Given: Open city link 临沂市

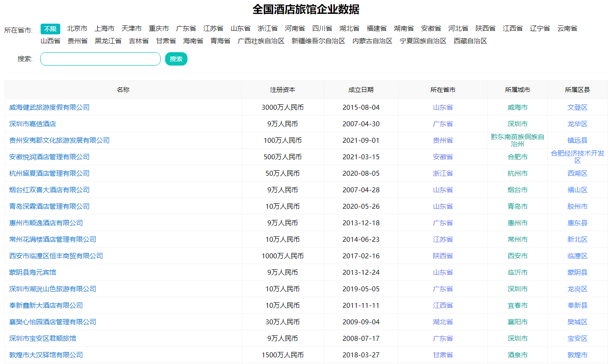Looking at the screenshot, I should coord(518,273).
